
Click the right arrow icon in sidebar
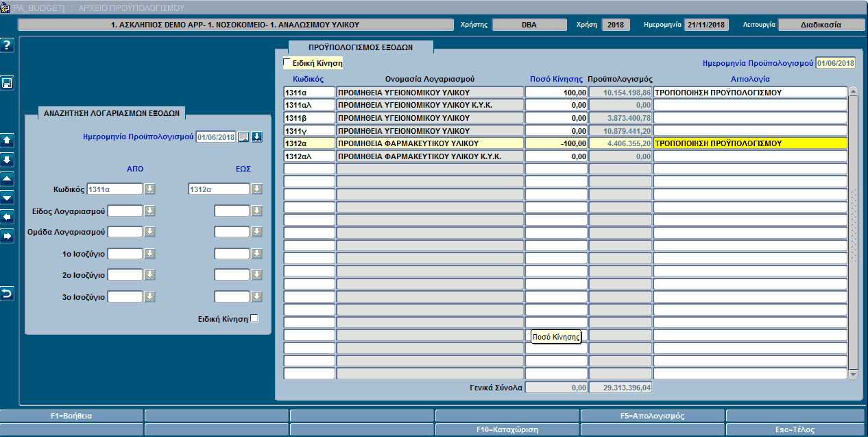7,236
